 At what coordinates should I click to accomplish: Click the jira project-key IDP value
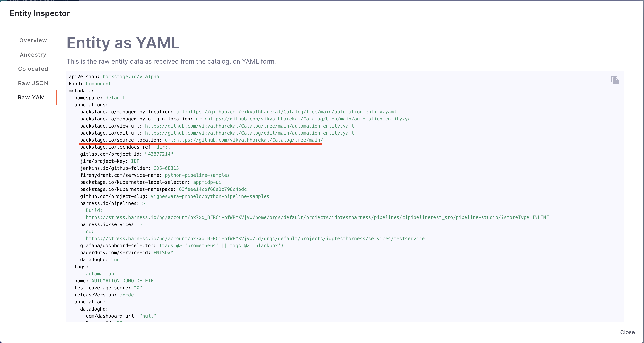coord(135,161)
